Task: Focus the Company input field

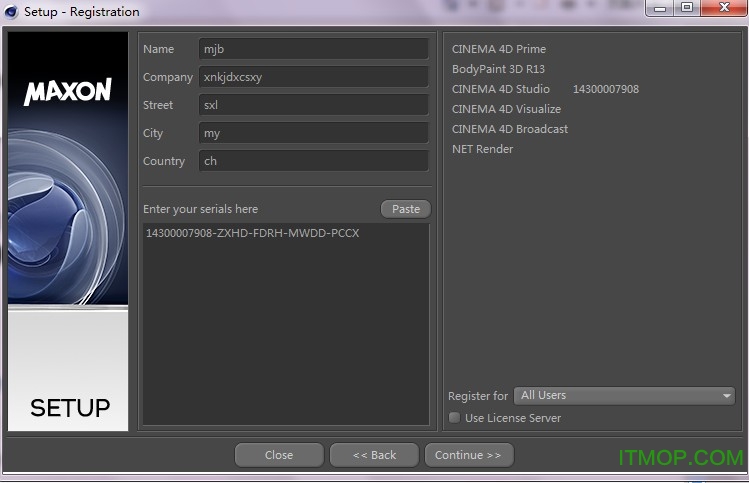Action: [313, 77]
